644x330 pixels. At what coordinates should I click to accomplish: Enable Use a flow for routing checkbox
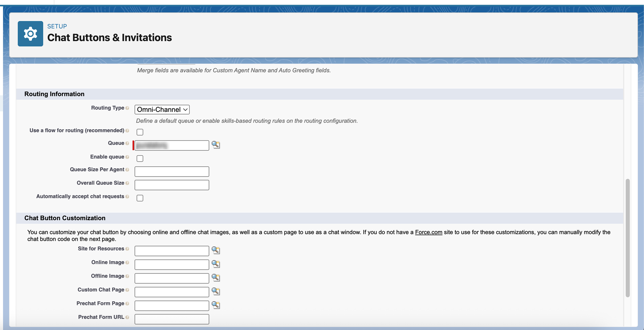click(x=140, y=132)
